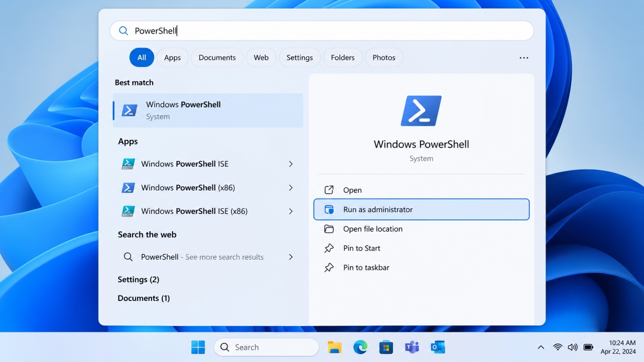Click the battery icon in system tray

(x=588, y=347)
